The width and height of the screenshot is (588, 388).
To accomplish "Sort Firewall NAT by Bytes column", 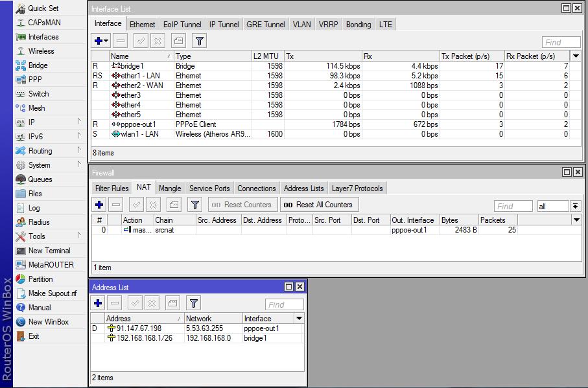I will [460, 220].
